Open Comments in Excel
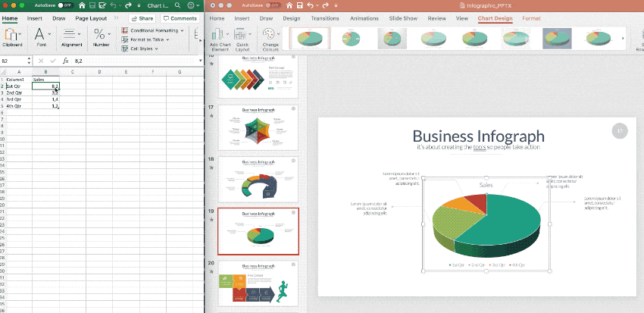 pyautogui.click(x=179, y=17)
